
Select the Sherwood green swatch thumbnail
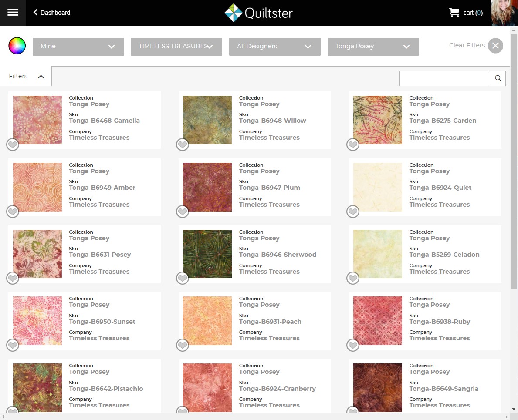(x=207, y=254)
